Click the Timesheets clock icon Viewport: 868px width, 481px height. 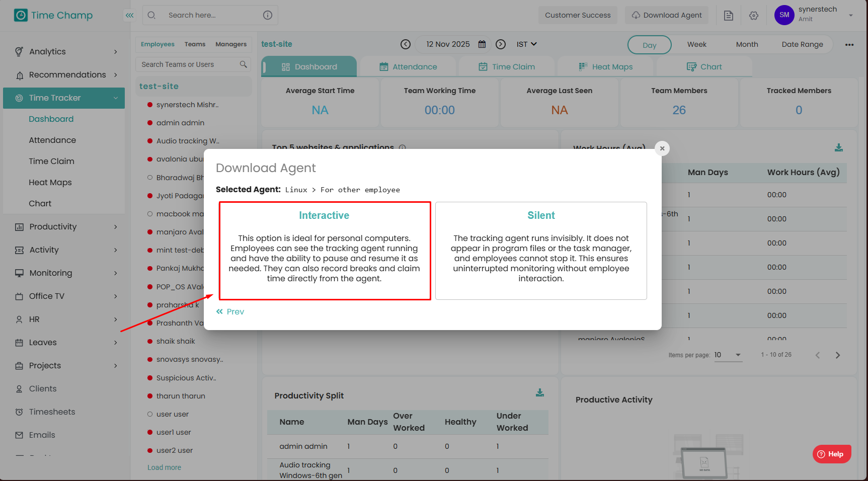[19, 412]
